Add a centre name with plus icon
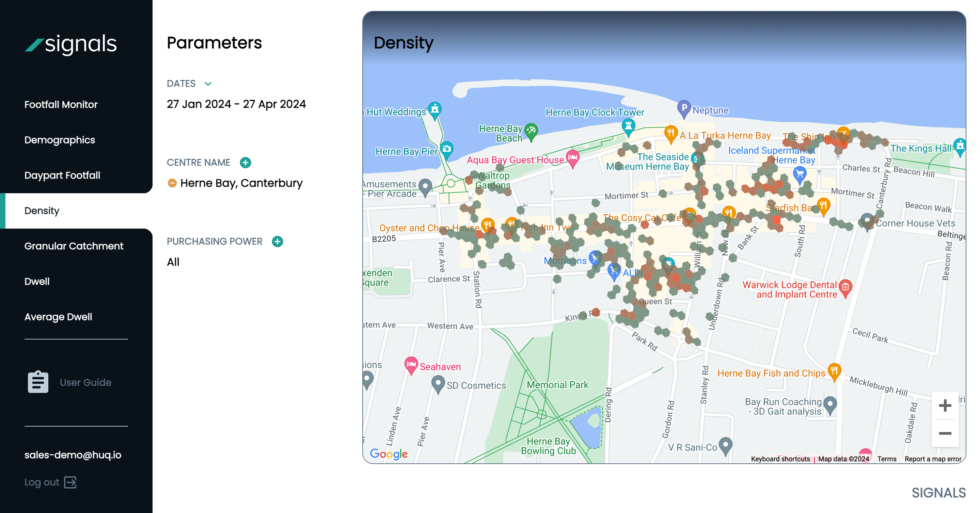 coord(246,163)
